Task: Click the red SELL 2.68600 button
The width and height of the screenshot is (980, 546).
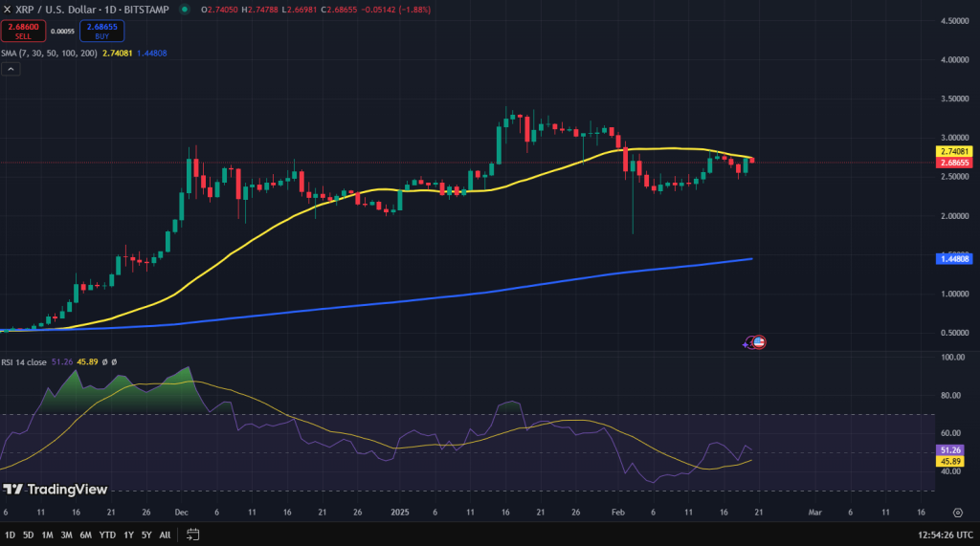Action: [x=23, y=31]
